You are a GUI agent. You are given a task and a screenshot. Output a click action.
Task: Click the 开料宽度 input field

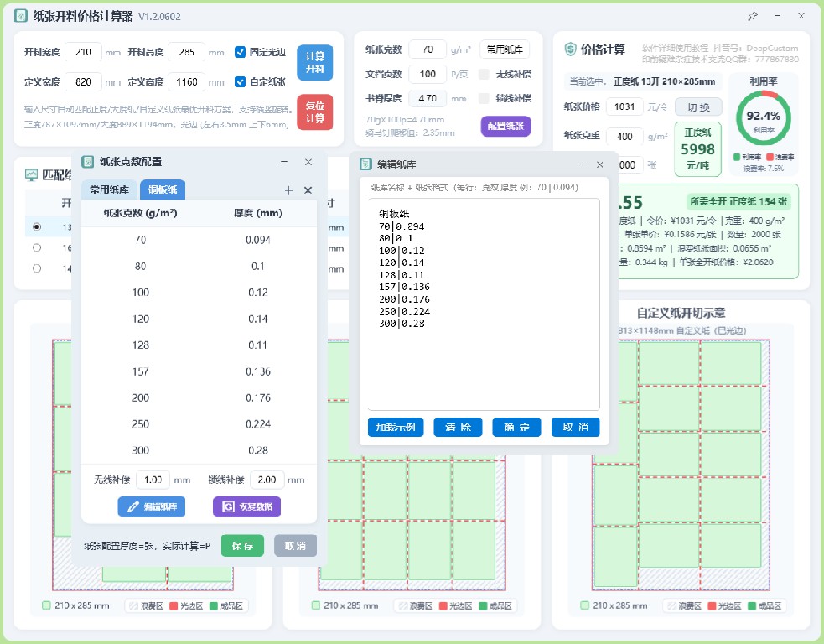pos(84,52)
